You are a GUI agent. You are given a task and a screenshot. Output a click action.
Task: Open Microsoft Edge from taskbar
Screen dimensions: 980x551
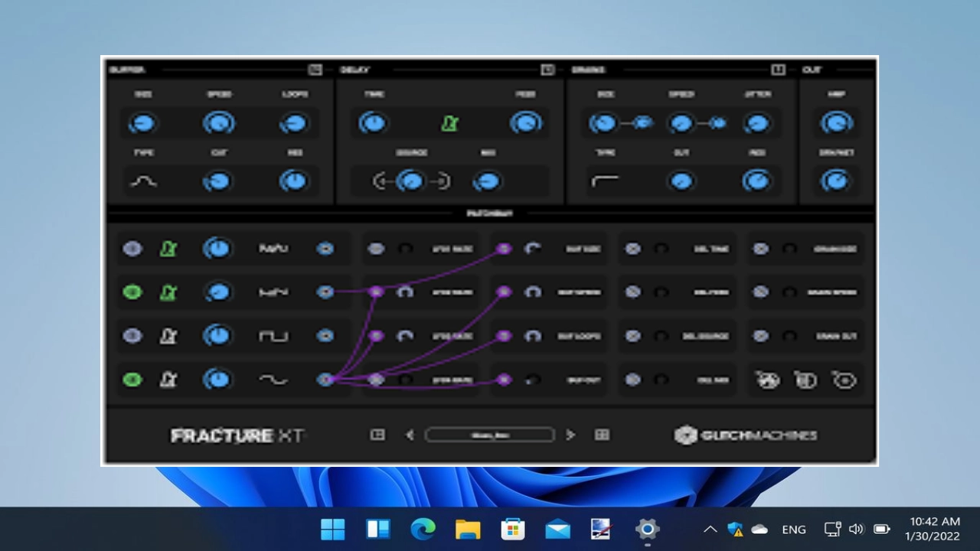tap(423, 529)
